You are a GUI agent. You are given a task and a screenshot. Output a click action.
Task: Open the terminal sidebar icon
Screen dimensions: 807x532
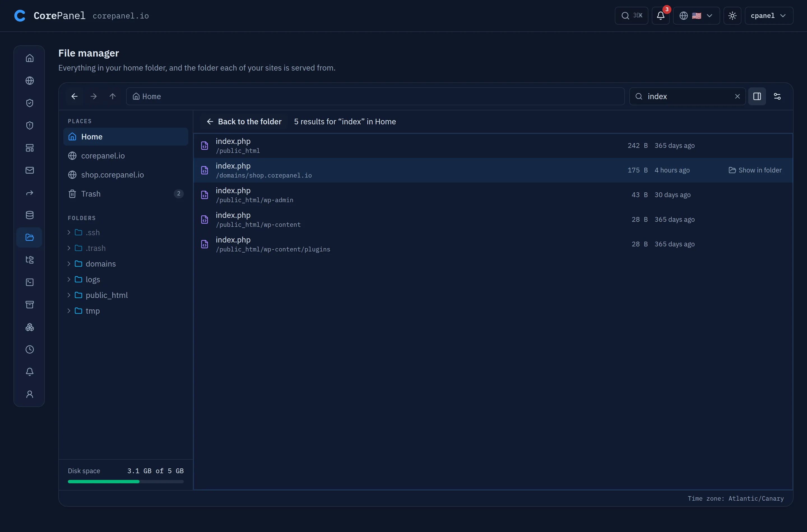29,282
